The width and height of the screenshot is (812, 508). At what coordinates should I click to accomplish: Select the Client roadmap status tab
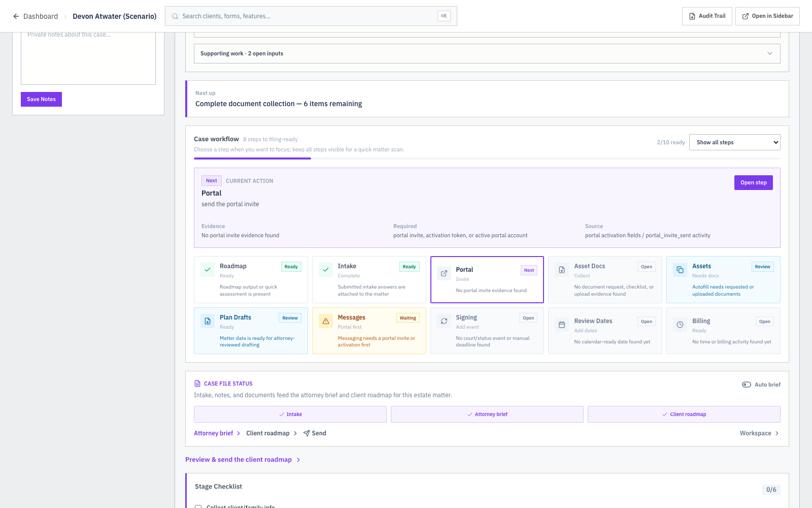tap(684, 414)
